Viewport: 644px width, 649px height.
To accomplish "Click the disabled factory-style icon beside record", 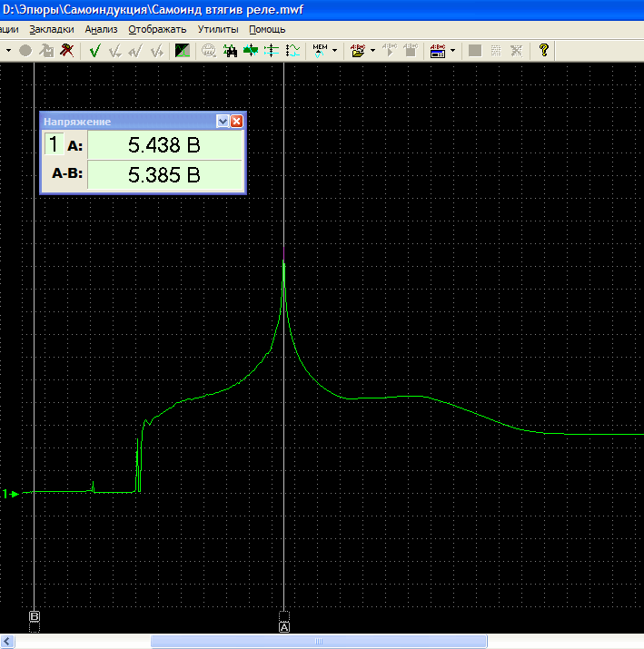I will click(x=46, y=51).
